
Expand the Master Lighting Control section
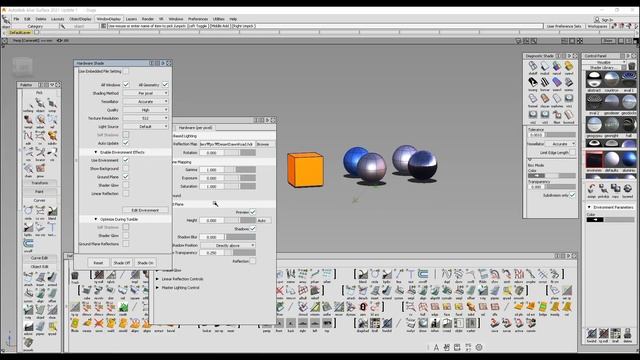tap(158, 287)
